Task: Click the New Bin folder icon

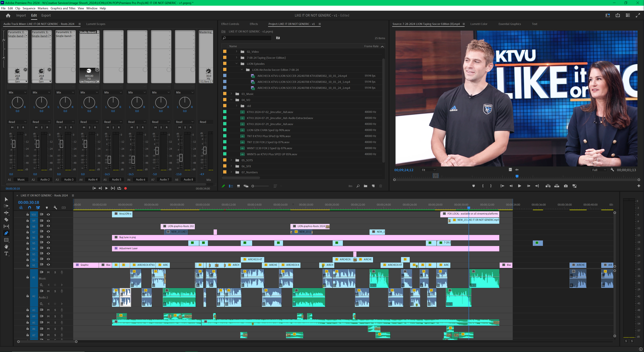Action: tap(366, 186)
